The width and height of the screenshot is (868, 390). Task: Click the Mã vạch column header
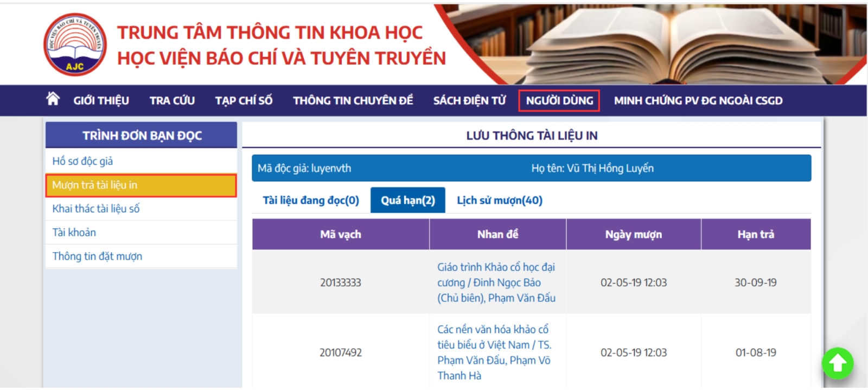[341, 234]
